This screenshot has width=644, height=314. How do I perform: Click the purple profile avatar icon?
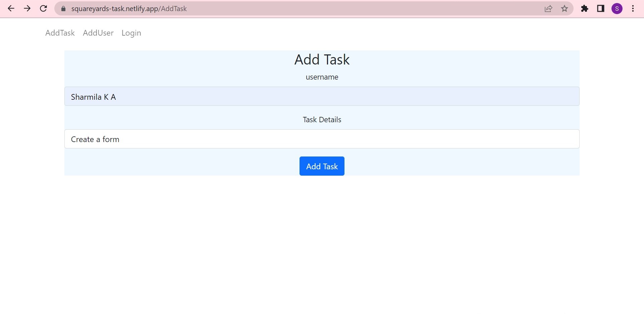(617, 9)
